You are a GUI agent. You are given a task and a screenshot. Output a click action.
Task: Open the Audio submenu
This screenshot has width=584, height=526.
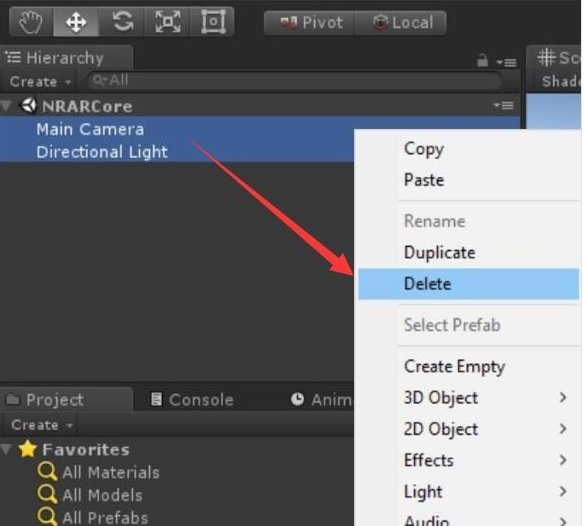(469, 518)
